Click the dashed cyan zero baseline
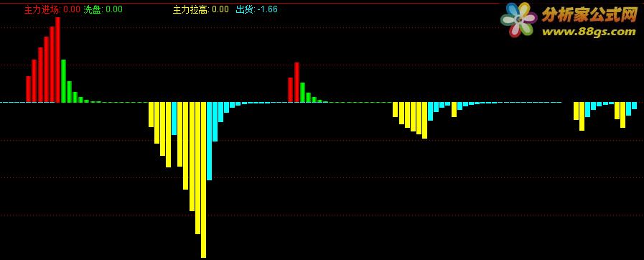The height and width of the screenshot is (260, 644). pyautogui.click(x=281, y=102)
